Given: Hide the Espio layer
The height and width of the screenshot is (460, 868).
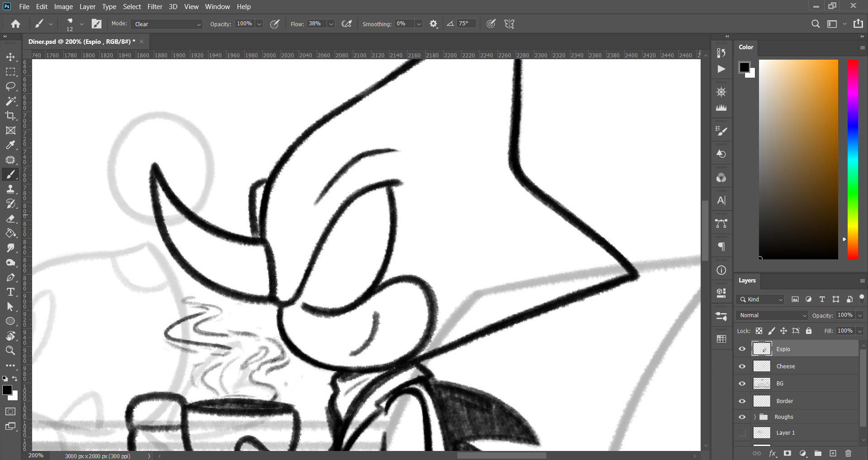Looking at the screenshot, I should click(x=742, y=349).
